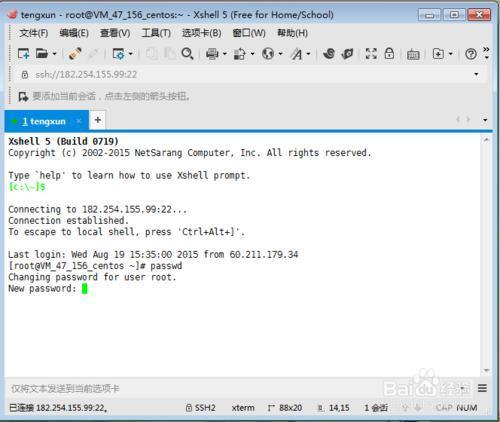Click the Xftp file transfer icon
Image resolution: width=500 pixels, height=422 pixels.
[x=347, y=53]
